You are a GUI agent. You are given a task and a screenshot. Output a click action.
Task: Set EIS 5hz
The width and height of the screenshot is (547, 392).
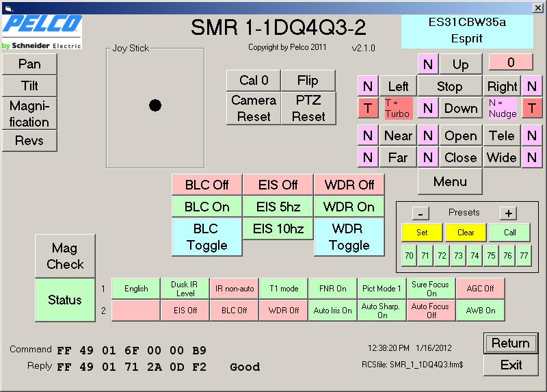(278, 207)
